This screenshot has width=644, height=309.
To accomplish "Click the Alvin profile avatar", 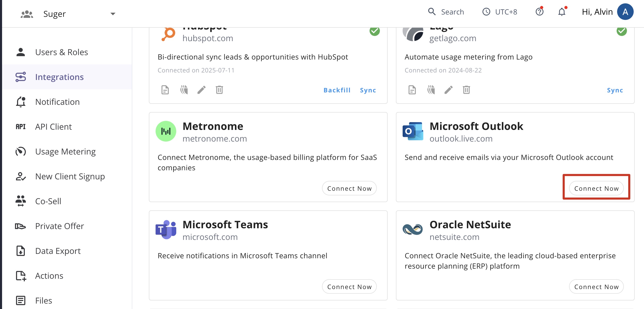I will [626, 12].
